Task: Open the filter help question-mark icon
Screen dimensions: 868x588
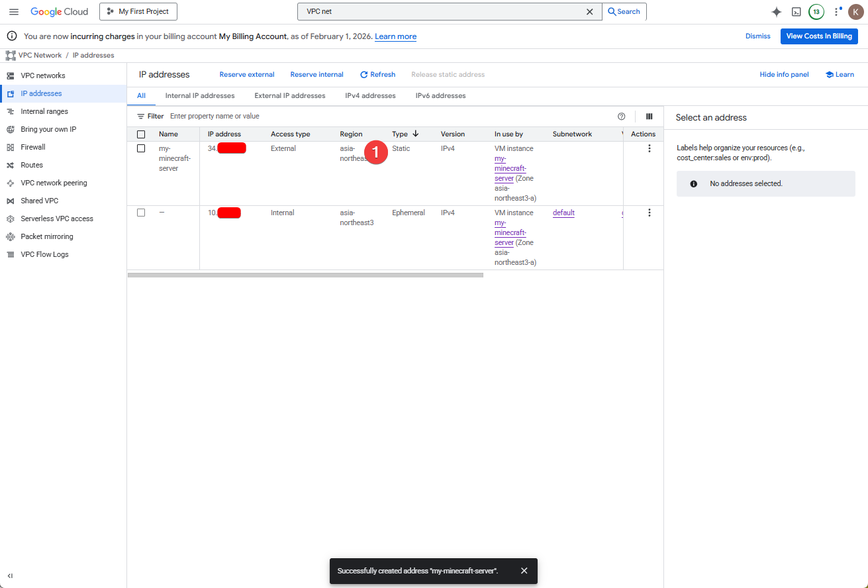Action: click(x=621, y=117)
